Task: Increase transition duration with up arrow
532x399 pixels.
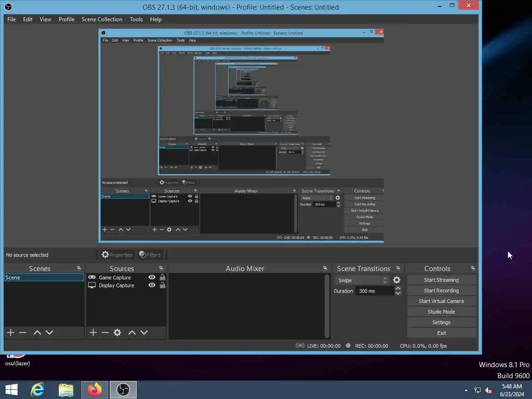Action: (x=398, y=288)
